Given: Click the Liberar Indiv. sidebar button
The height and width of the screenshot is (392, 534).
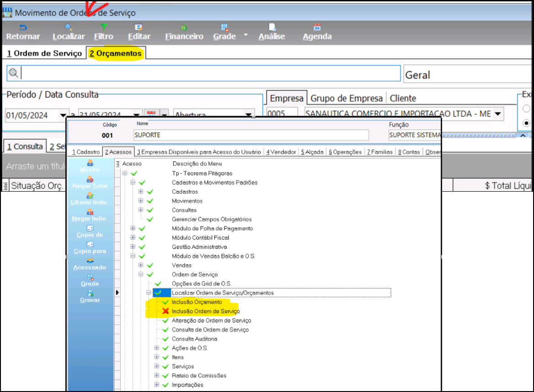Looking at the screenshot, I should [90, 199].
